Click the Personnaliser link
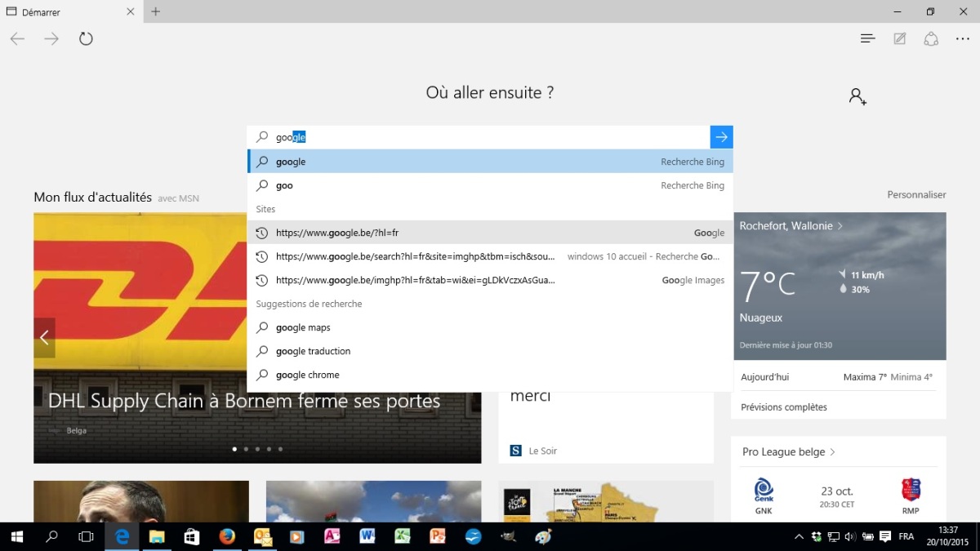This screenshot has height=551, width=980. pyautogui.click(x=916, y=194)
